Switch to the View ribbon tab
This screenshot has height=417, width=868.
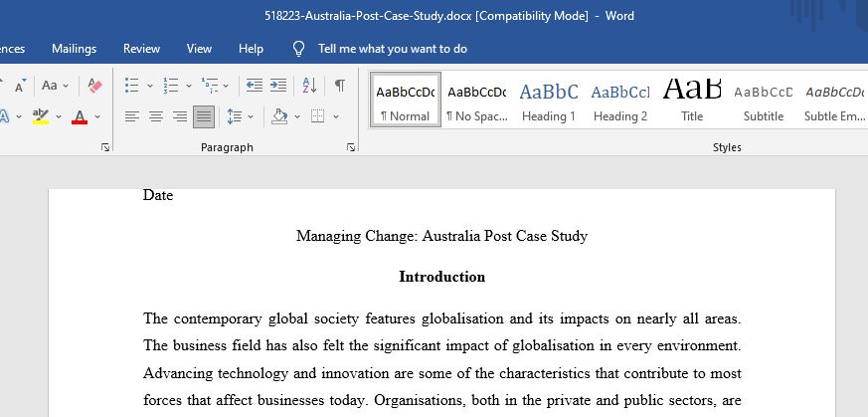coord(199,49)
